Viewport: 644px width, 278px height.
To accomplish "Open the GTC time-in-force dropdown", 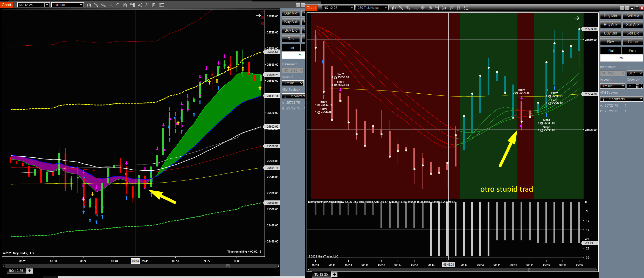I will 640,73.
